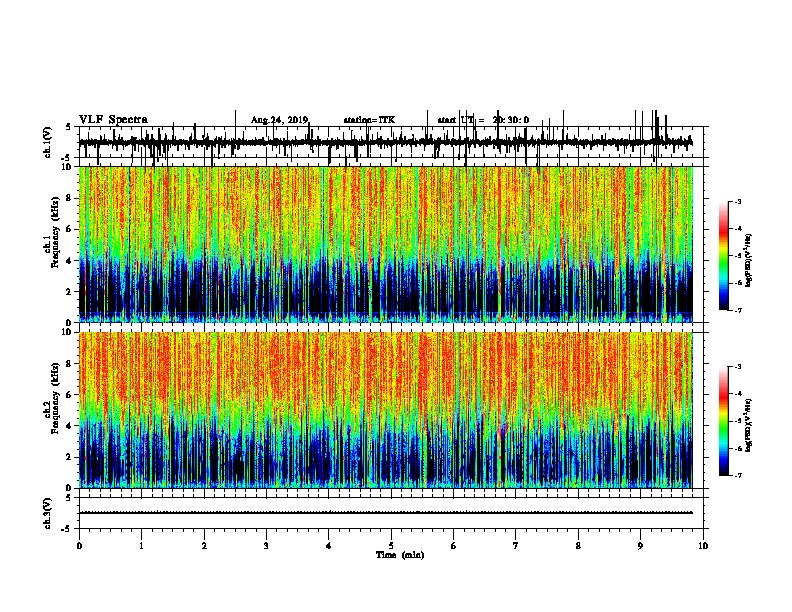Screen dimensions: 792x612
Task: Click time-axis tick label "0"
Action: pyautogui.click(x=79, y=546)
